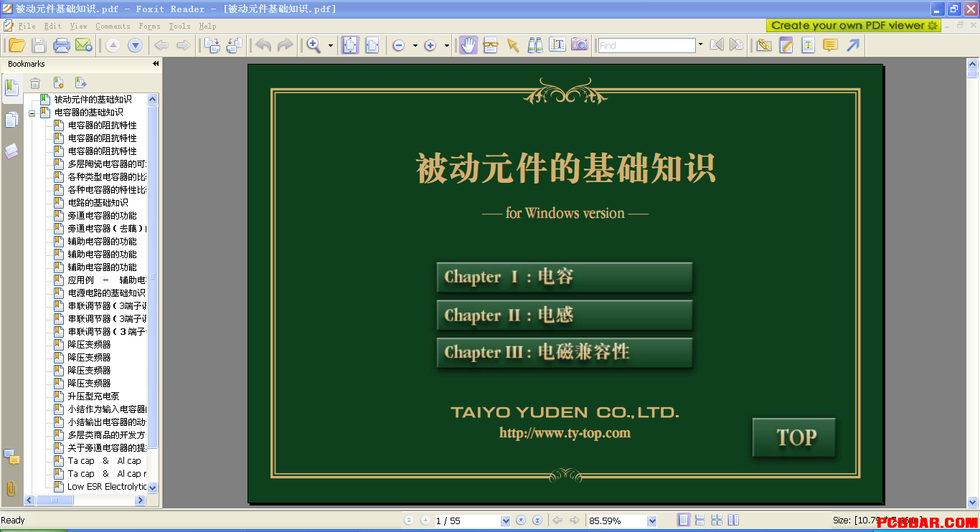This screenshot has width=980, height=532.
Task: Open the http://www.ty-top.com link
Action: tap(565, 433)
